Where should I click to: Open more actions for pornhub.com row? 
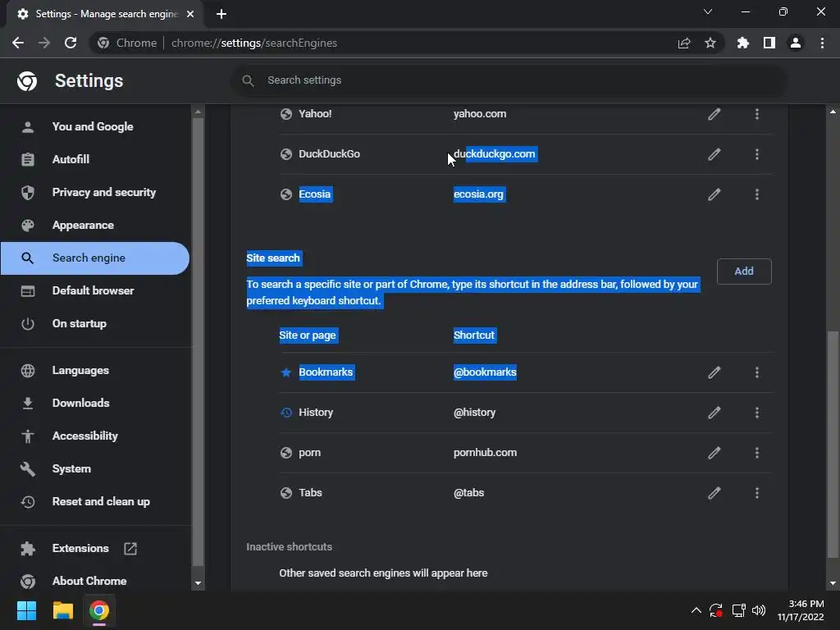(x=757, y=453)
